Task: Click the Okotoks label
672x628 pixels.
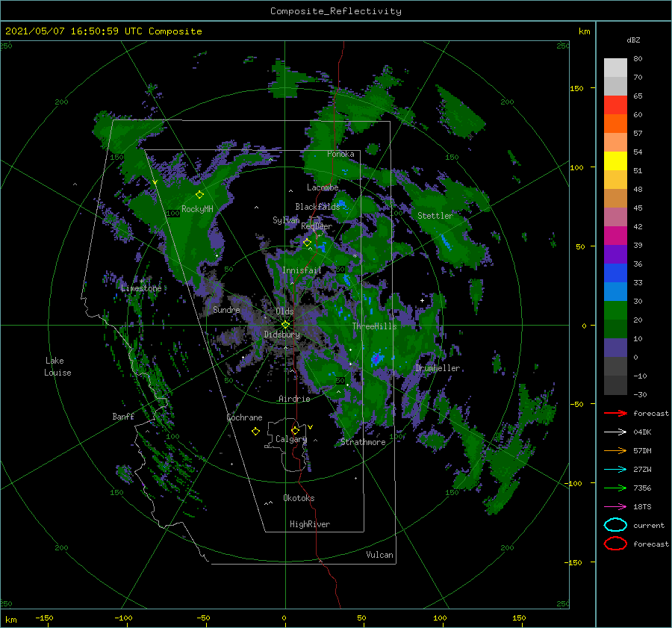Action: [299, 498]
